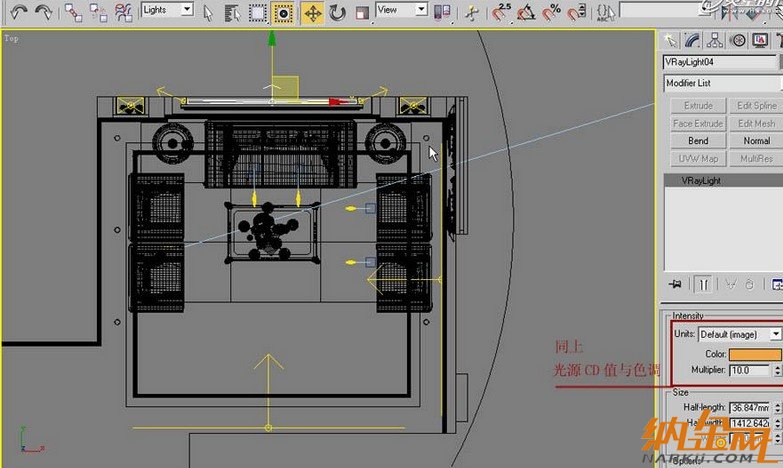The image size is (783, 468).
Task: Switch to the Hierarchy panel tab
Action: [715, 40]
